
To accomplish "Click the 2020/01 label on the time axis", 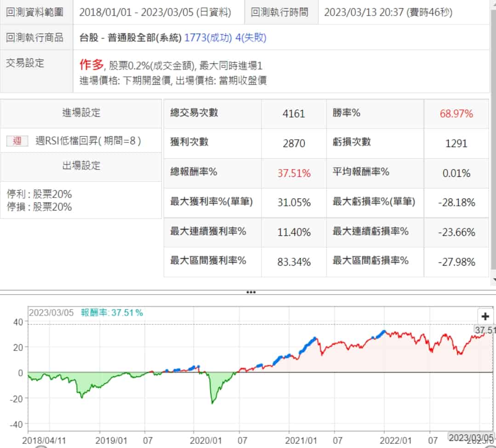I will coord(205,440).
